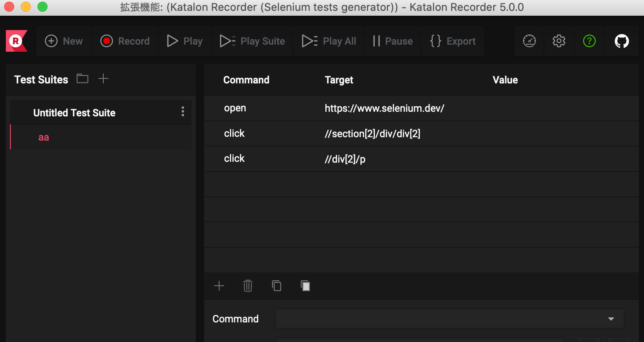Click the //section[2]/div/div[2] target cell

[372, 133]
